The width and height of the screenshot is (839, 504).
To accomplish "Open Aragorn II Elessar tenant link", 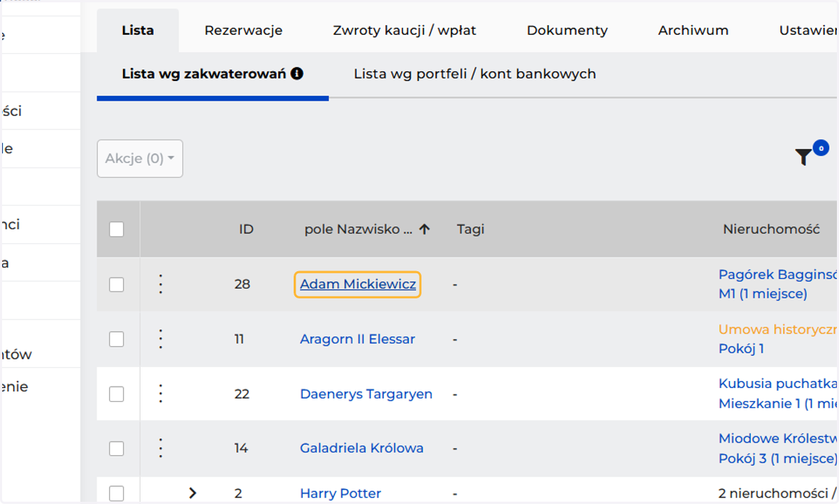I will pos(357,339).
